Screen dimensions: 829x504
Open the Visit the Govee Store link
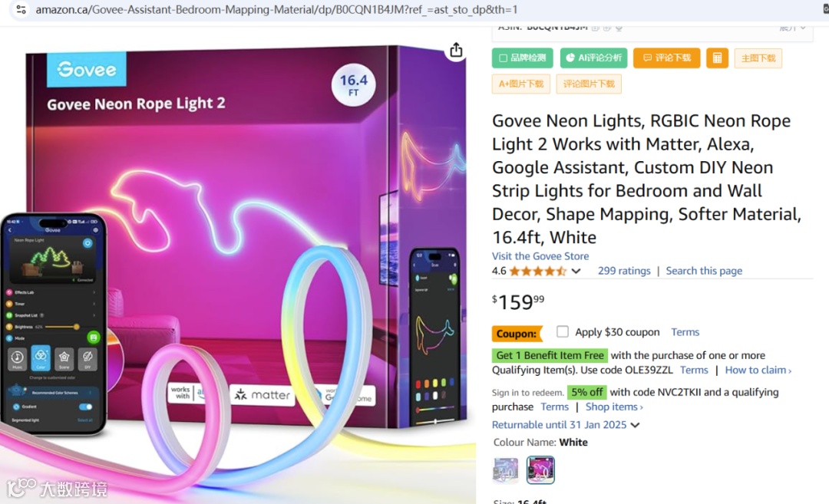(540, 256)
